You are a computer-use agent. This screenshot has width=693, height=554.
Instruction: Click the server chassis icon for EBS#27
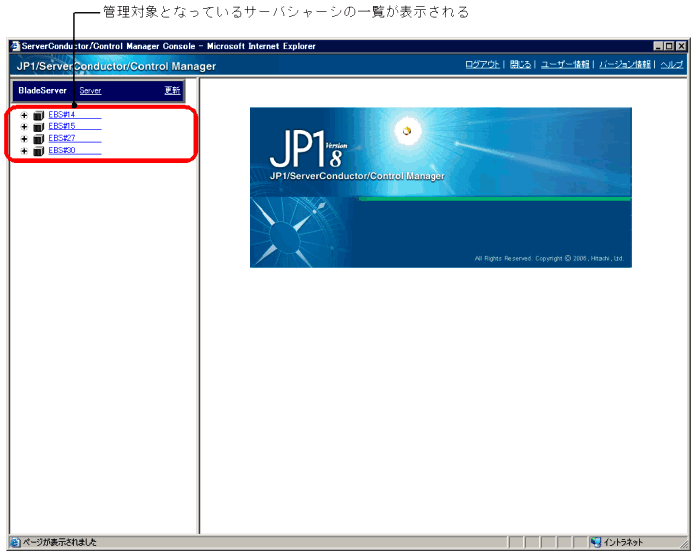[39, 139]
